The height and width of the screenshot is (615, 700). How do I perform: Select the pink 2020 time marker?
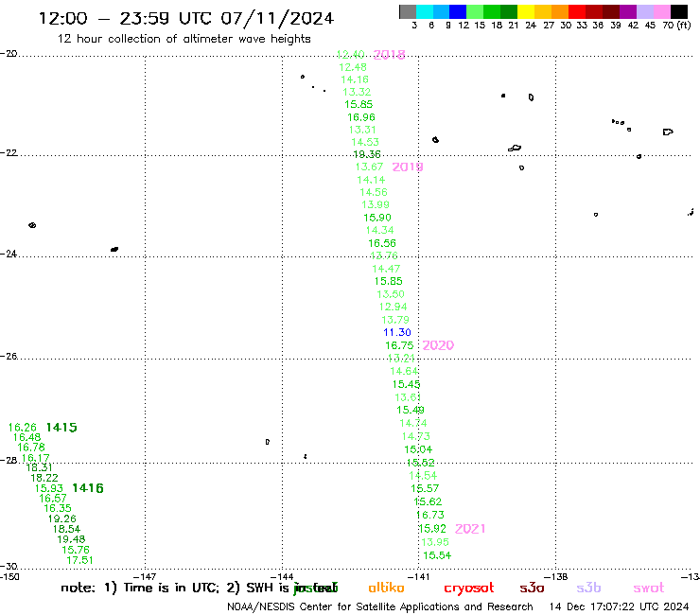(438, 345)
